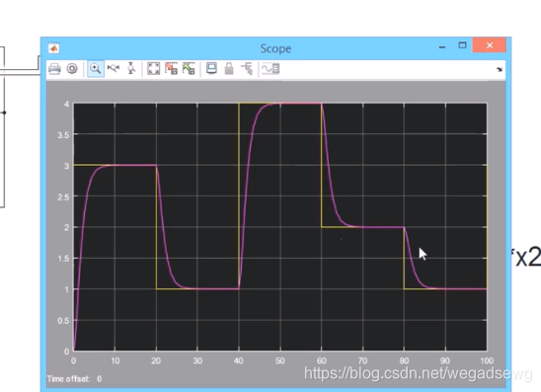Screen dimensions: 541x392
Task: Click the x-axis label 80
Action: click(x=404, y=361)
